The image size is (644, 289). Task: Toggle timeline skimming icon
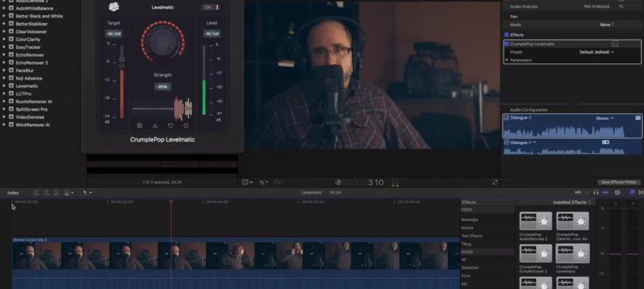tap(578, 192)
